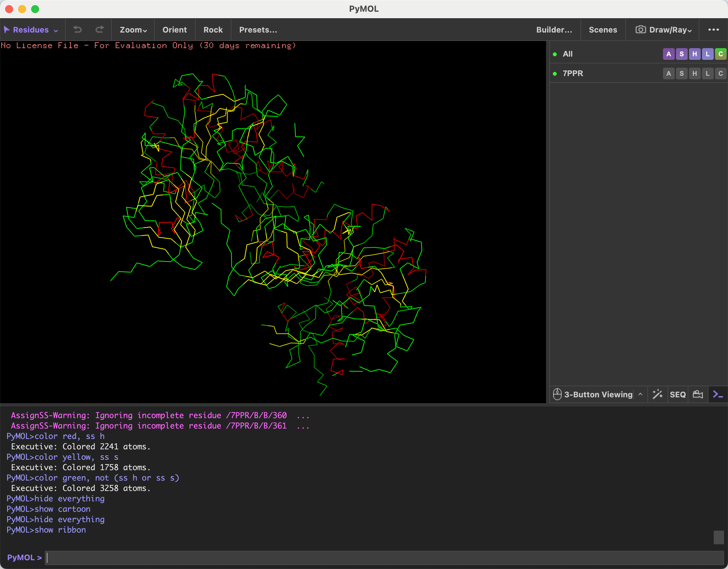Click the movie camera icon
Screen dimensions: 728x569
tap(698, 394)
